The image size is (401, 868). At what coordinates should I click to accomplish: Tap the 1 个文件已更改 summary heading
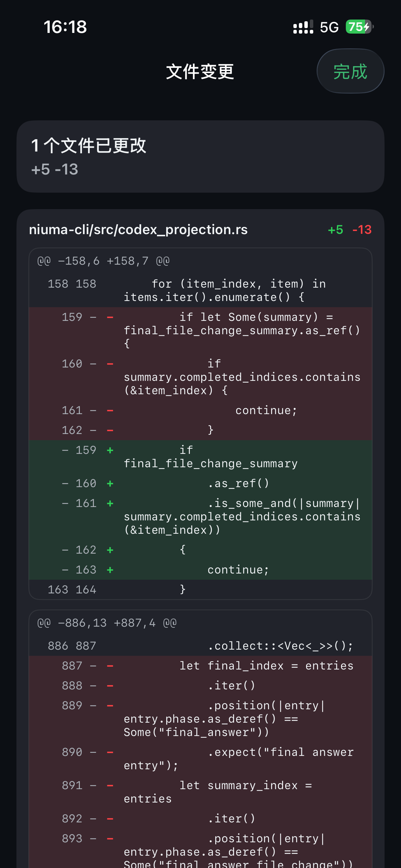point(88,145)
